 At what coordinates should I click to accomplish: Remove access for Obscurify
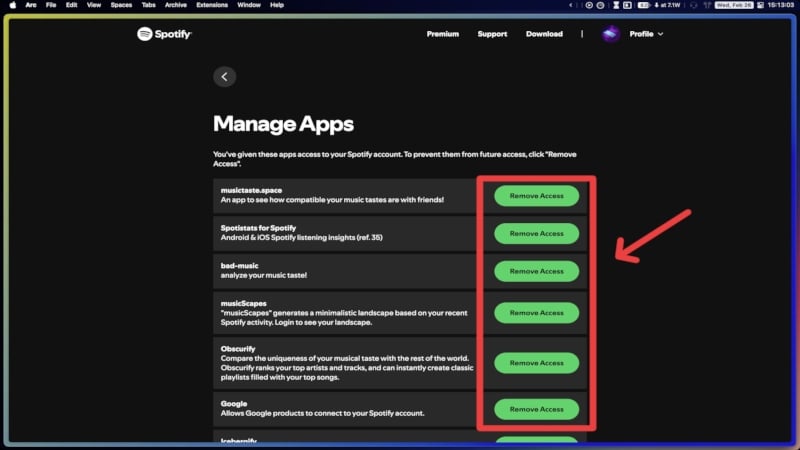537,363
